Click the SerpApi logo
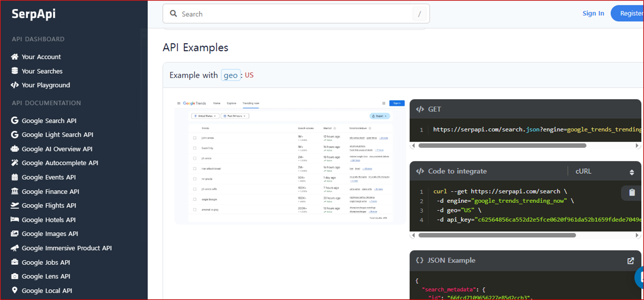Viewport: 644px width, 300px height. tap(33, 14)
